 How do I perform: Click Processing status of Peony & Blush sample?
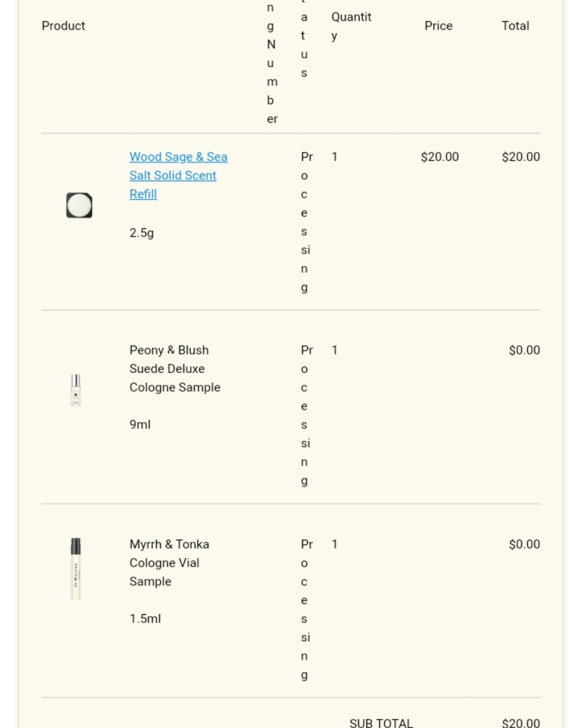tap(307, 415)
